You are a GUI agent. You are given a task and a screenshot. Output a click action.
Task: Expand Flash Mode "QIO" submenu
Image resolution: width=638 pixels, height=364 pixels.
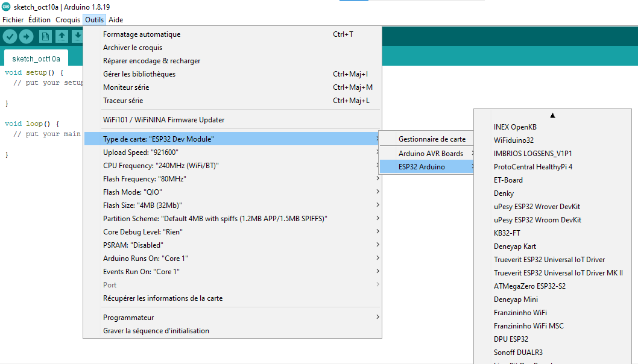[232, 192]
